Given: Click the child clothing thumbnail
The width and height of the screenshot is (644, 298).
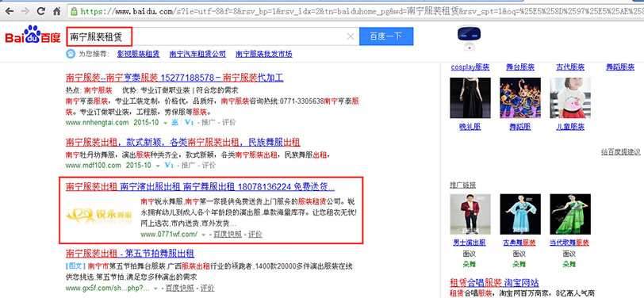Looking at the screenshot, I should tap(570, 97).
